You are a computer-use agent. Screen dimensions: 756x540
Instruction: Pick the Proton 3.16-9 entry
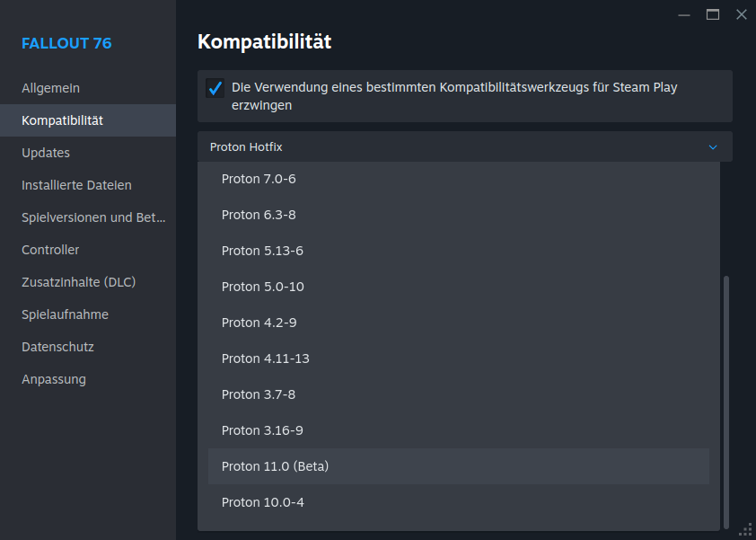(262, 430)
